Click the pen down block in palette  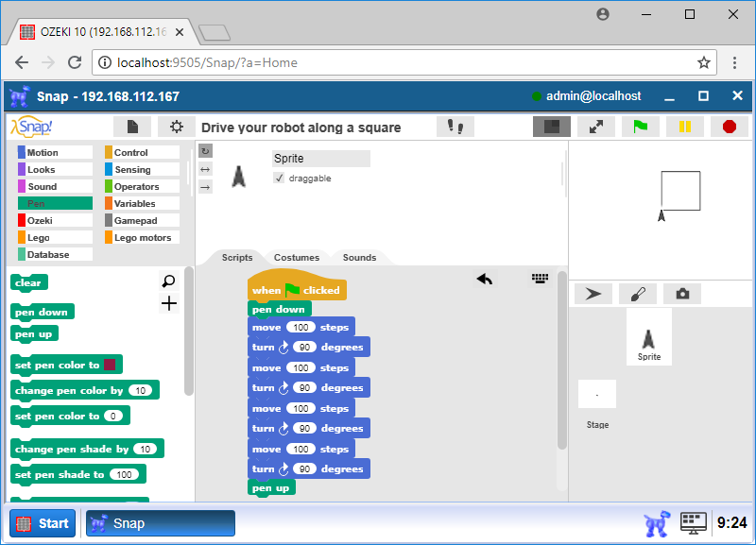tap(43, 313)
